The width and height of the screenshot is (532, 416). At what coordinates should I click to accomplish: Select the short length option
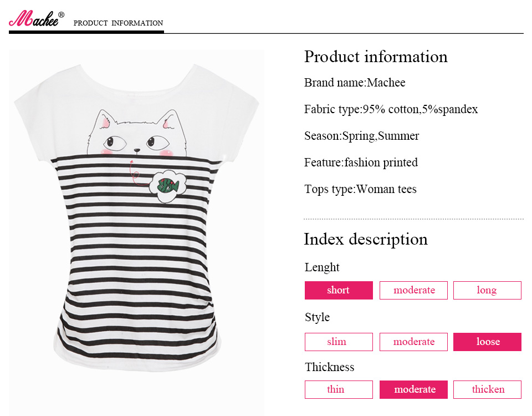339,290
